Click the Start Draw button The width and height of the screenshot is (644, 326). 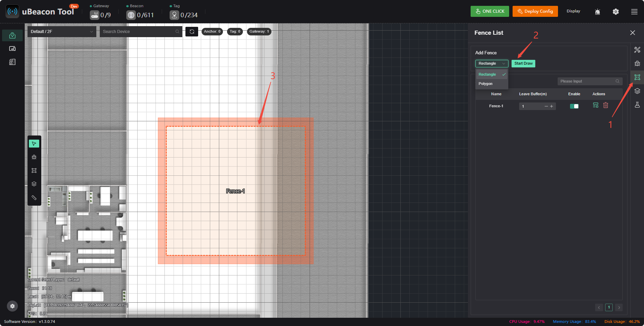click(x=523, y=64)
